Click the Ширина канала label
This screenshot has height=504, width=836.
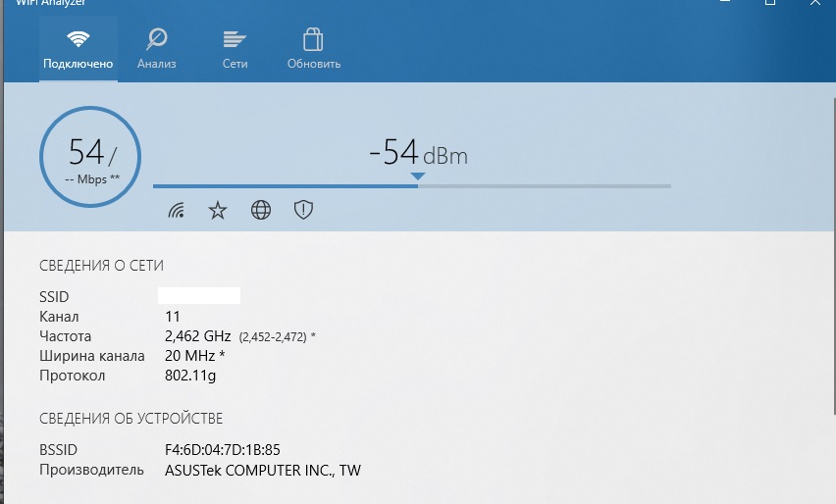pyautogui.click(x=92, y=356)
